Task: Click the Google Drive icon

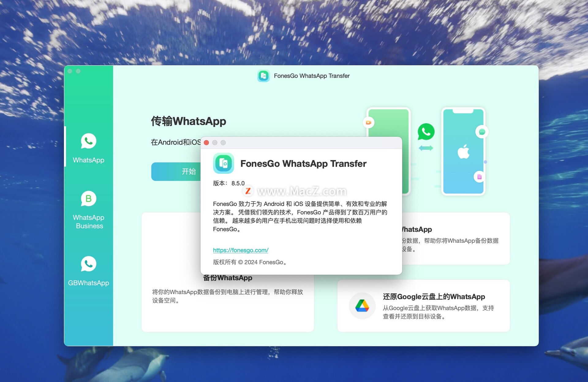Action: (x=362, y=306)
